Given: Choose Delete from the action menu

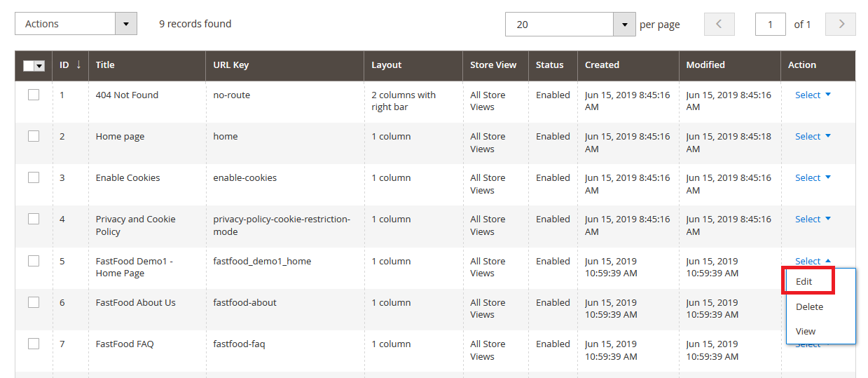Looking at the screenshot, I should [809, 306].
